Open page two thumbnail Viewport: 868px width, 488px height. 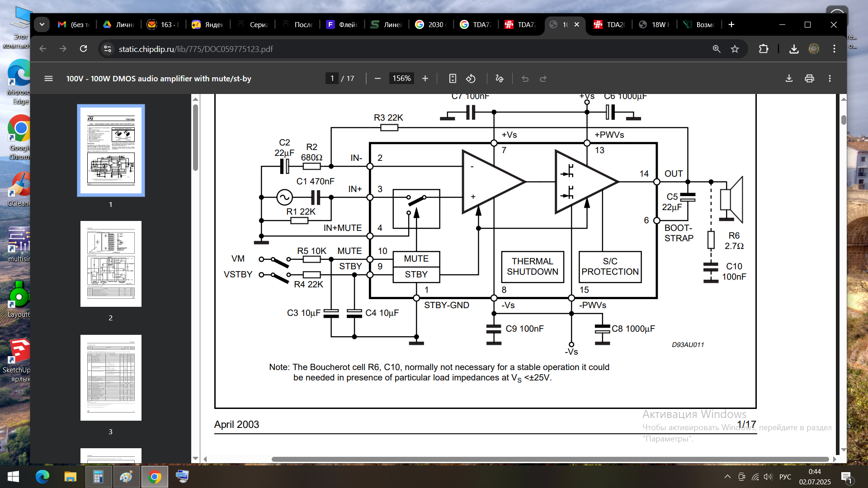click(x=111, y=264)
